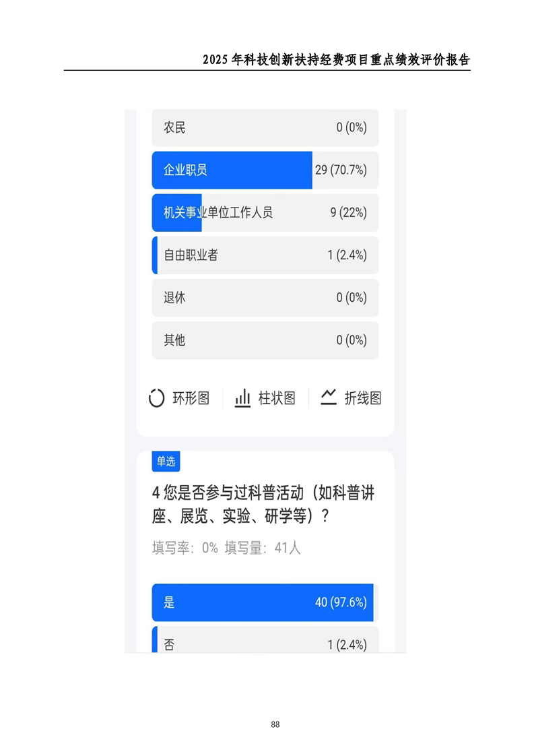
Task: Select the 农民 result row
Action: tap(265, 128)
